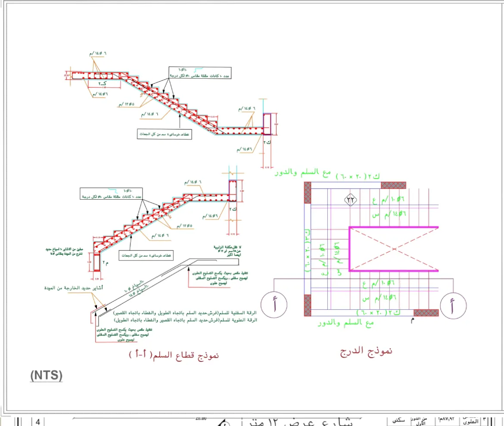
Task: Click the left section marker circle أ
Action: pyautogui.click(x=274, y=305)
